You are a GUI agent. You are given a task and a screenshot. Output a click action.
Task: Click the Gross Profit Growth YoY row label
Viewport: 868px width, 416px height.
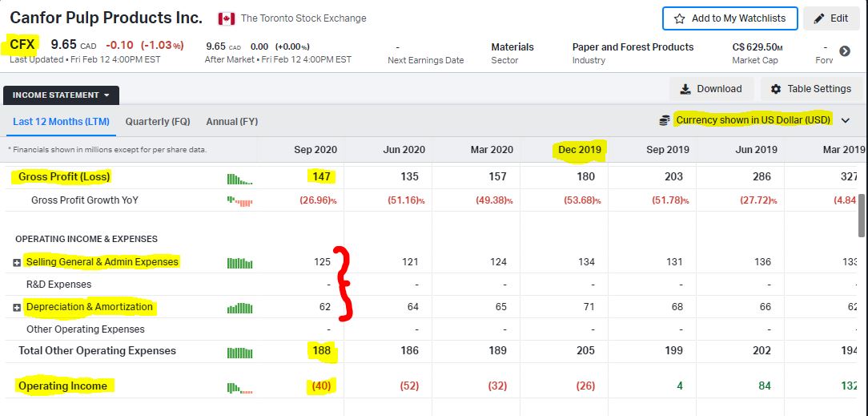click(85, 200)
